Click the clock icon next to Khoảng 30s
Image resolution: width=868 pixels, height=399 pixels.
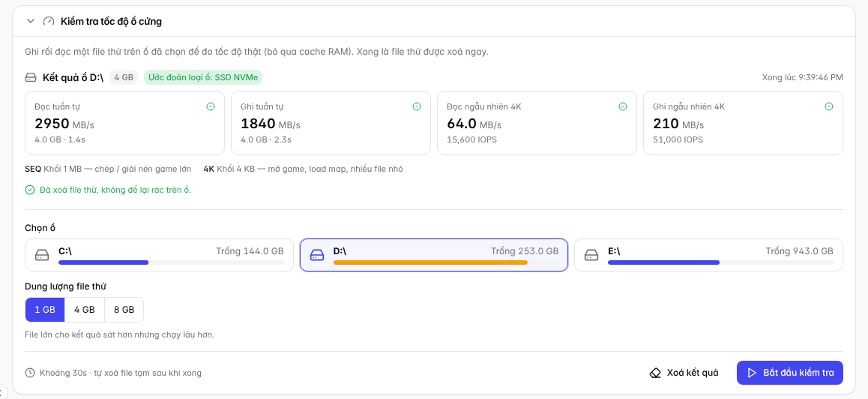tap(30, 373)
